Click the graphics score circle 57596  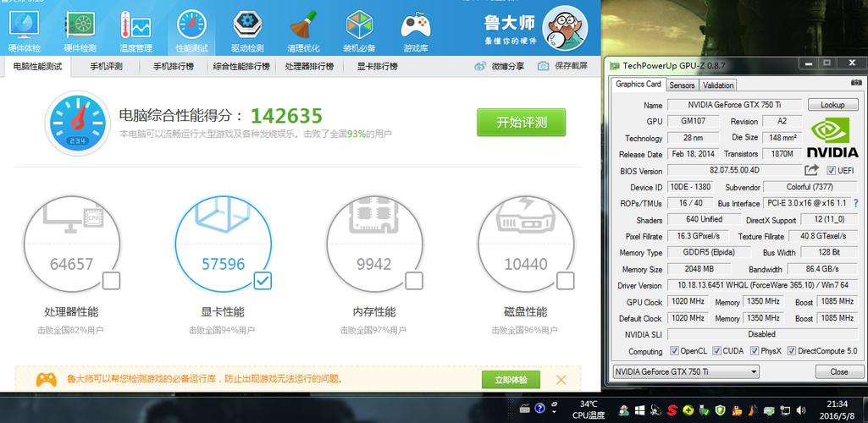223,244
